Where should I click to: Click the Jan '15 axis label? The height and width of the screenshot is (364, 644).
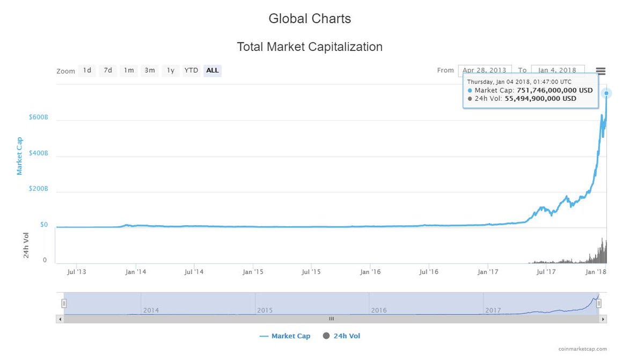[x=253, y=272]
